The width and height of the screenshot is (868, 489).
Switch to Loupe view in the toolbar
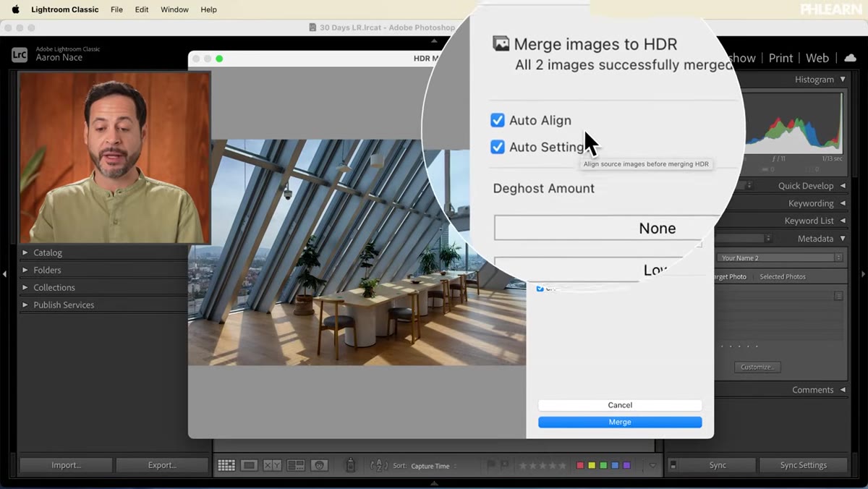tap(249, 466)
